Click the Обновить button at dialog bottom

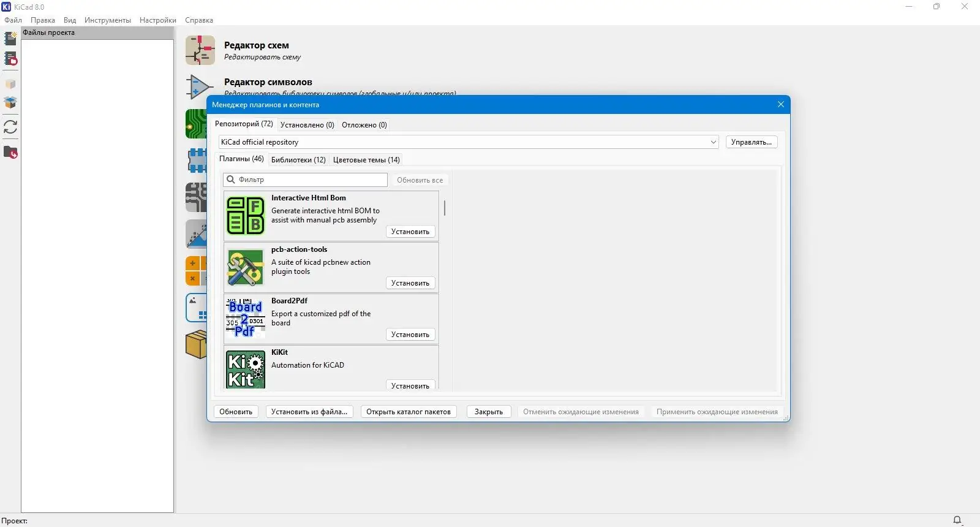click(236, 412)
